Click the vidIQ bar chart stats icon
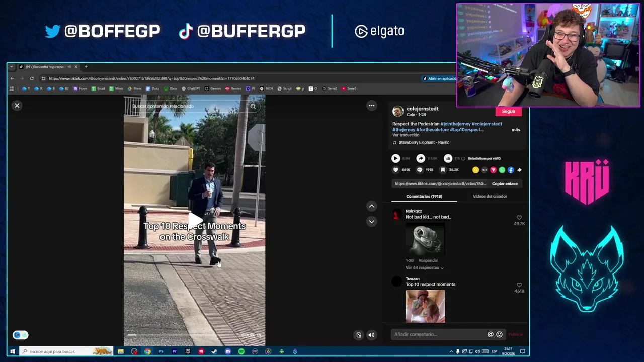 448,158
